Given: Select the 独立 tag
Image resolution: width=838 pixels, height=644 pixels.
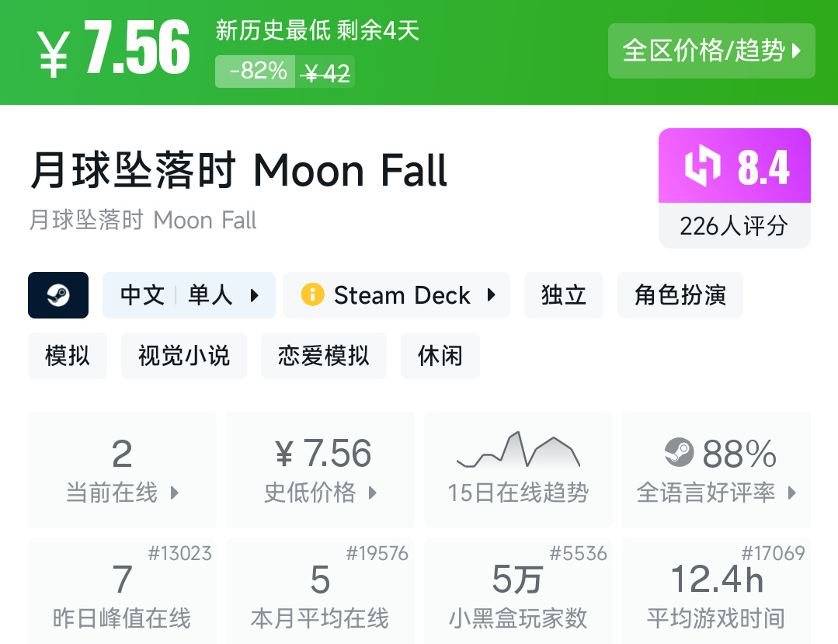Looking at the screenshot, I should coord(564,295).
